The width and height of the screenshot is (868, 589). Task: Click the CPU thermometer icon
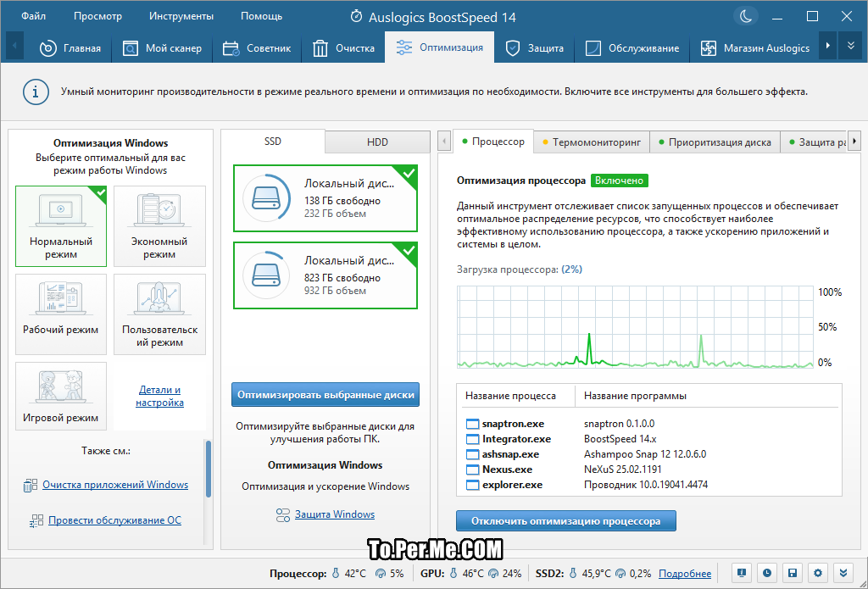tap(336, 573)
